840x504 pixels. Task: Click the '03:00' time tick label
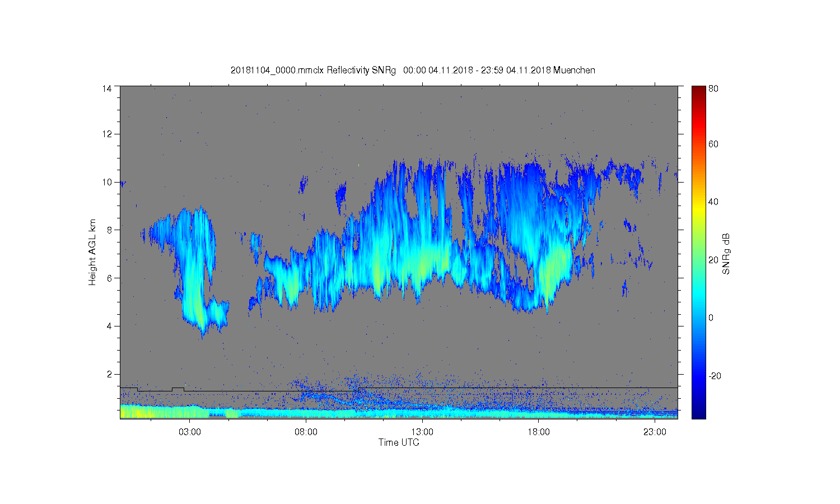189,432
